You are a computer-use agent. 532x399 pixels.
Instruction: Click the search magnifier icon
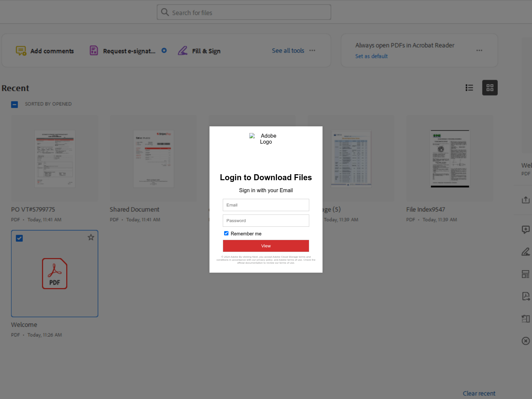pyautogui.click(x=165, y=12)
